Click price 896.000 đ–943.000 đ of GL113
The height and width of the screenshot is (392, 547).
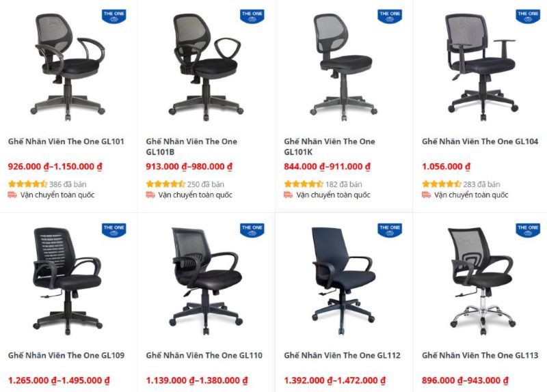465,380
